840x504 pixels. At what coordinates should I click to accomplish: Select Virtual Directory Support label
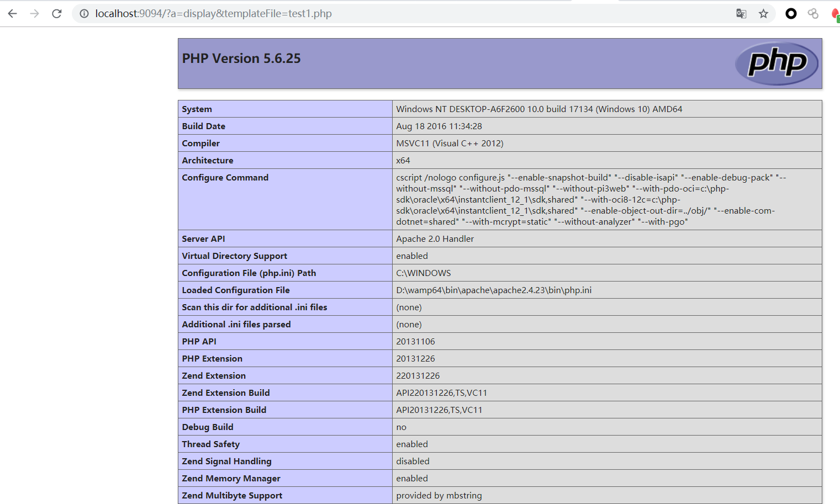pyautogui.click(x=234, y=256)
